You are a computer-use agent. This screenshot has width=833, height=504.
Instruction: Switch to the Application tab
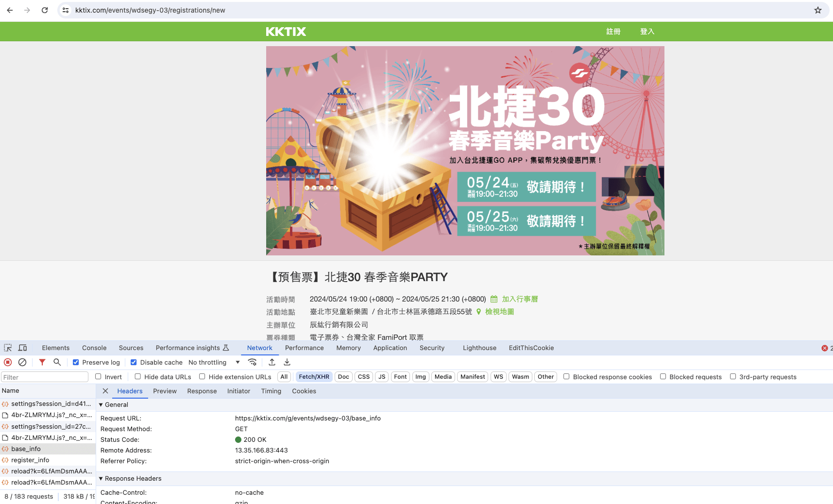(x=390, y=348)
